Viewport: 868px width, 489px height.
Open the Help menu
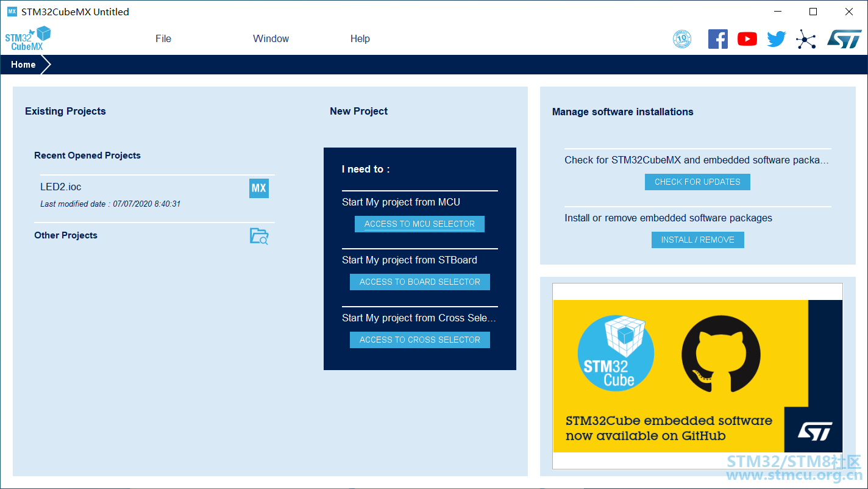[x=360, y=38]
